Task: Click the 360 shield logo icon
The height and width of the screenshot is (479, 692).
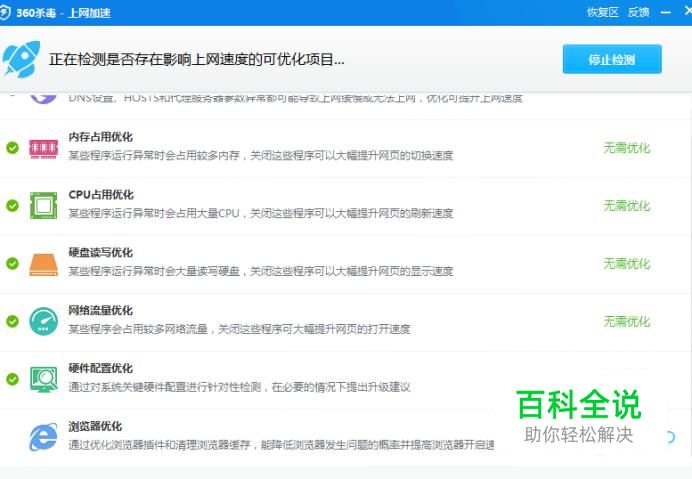Action: coord(4,12)
